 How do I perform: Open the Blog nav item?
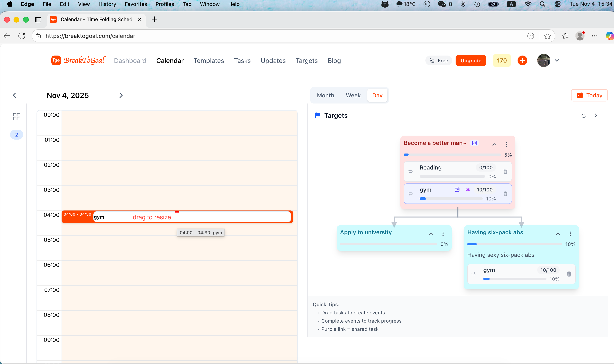(x=334, y=61)
